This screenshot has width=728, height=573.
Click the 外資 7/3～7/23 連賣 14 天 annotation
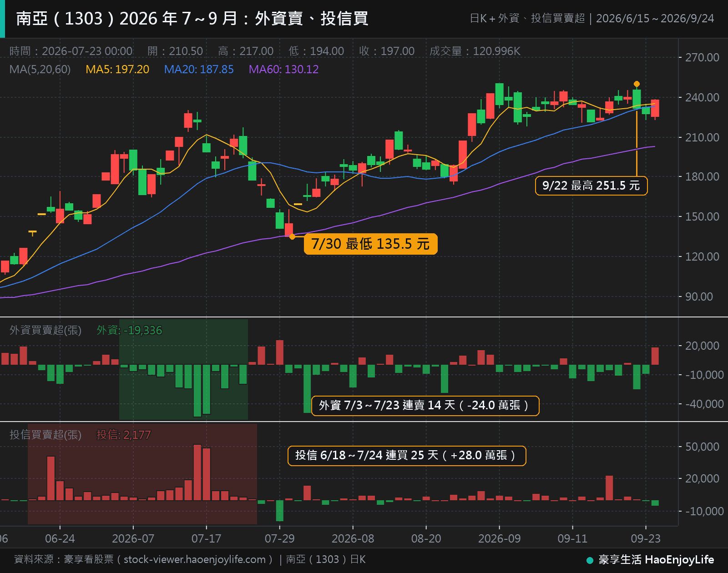click(425, 405)
